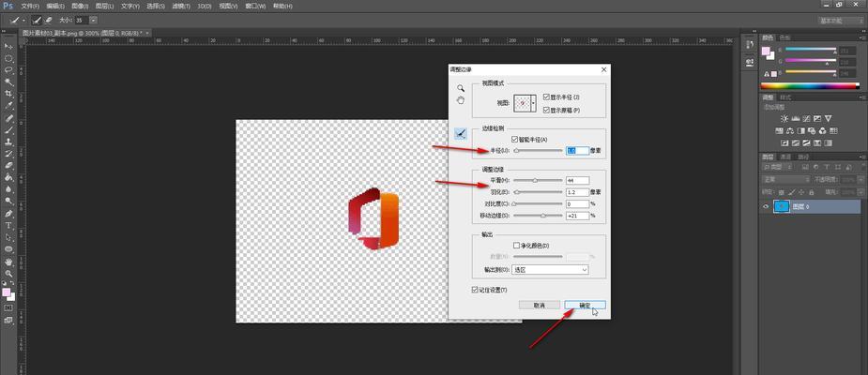Toggle the Show Original checkbox

(546, 110)
